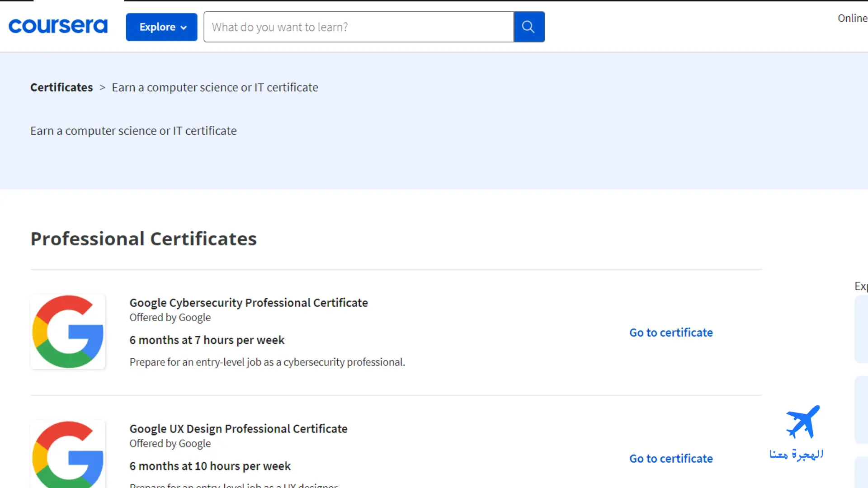Viewport: 868px width, 488px height.
Task: Select 'Prepare for an entry-level job as a cybersecurity professional.'
Action: [267, 362]
